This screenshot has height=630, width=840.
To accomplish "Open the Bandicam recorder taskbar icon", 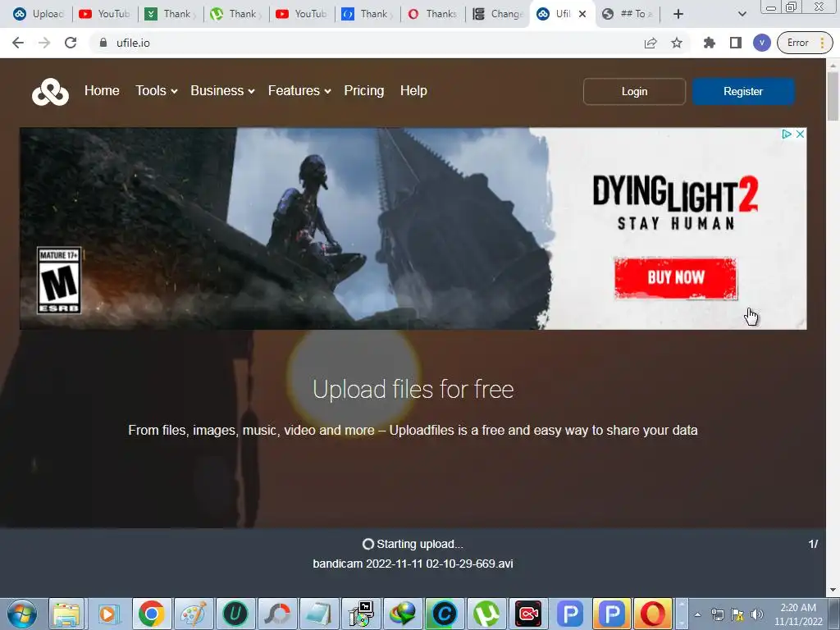I will click(528, 614).
